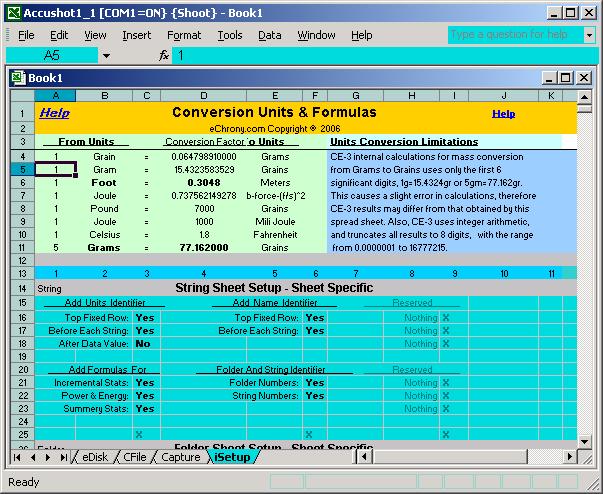Select the 77.162000 cell

pyautogui.click(x=203, y=248)
